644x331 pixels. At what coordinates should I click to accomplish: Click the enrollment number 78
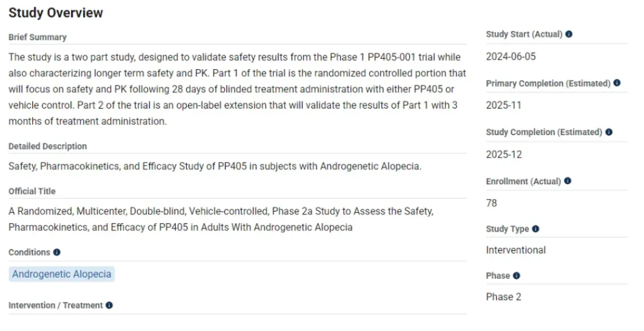[492, 203]
